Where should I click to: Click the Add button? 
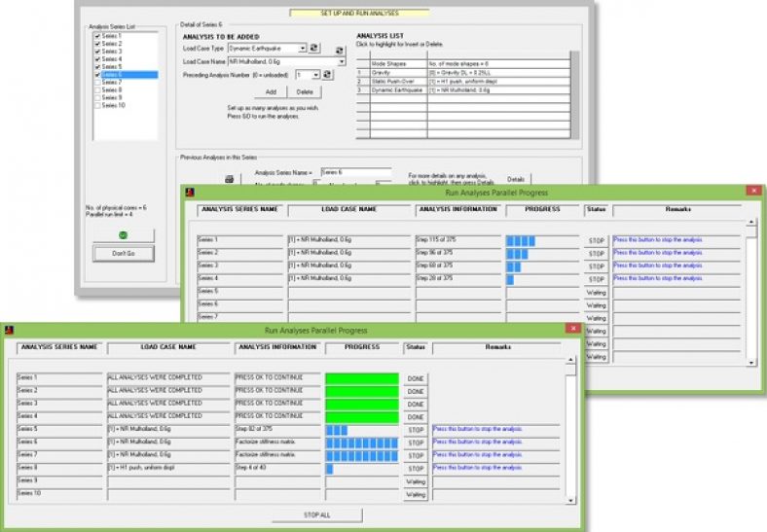[x=271, y=92]
